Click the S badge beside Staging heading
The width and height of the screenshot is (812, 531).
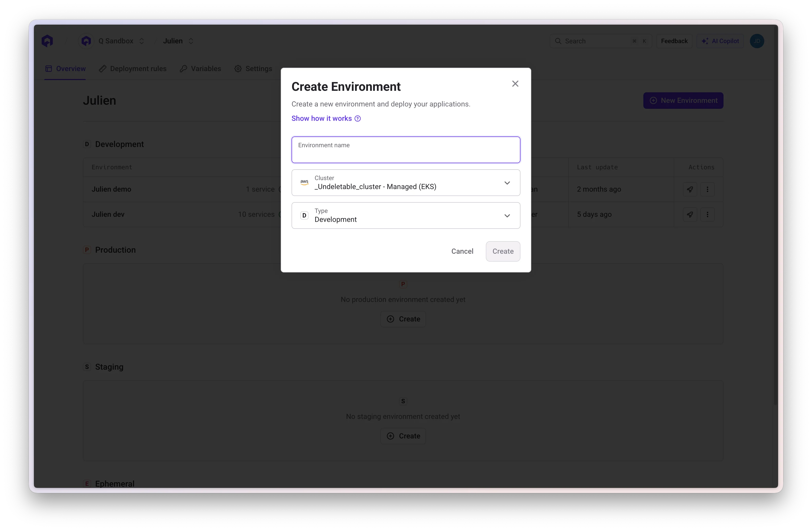(x=87, y=367)
